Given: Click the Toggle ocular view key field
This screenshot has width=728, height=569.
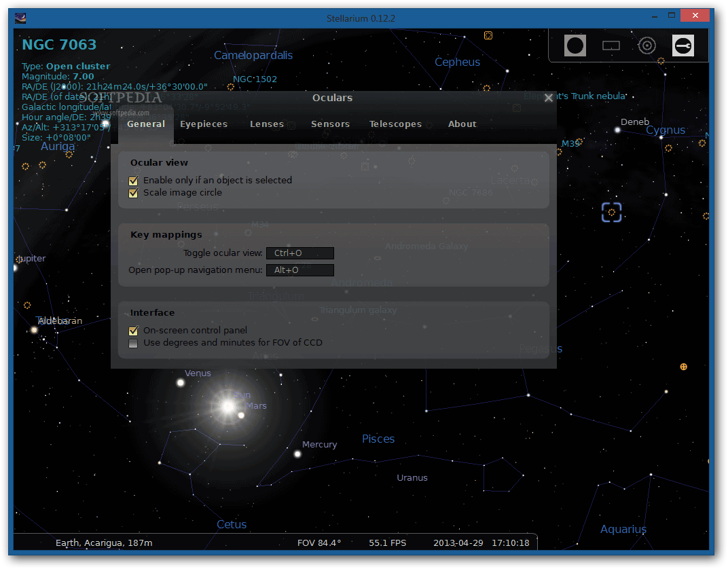Looking at the screenshot, I should tap(300, 253).
